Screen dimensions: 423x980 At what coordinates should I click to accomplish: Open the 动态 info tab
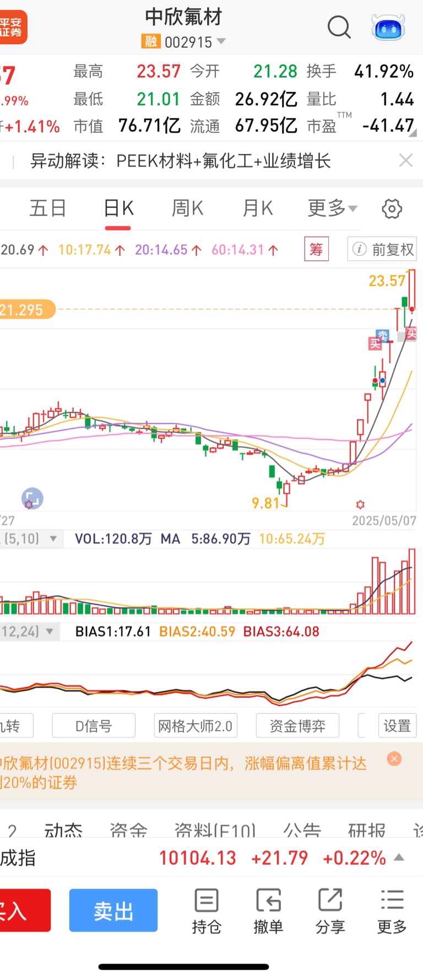point(63,830)
